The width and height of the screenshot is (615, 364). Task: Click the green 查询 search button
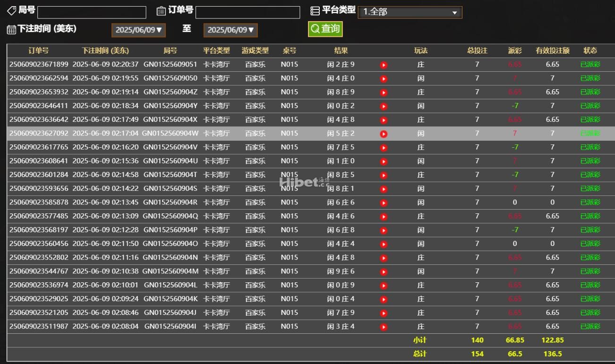click(325, 29)
